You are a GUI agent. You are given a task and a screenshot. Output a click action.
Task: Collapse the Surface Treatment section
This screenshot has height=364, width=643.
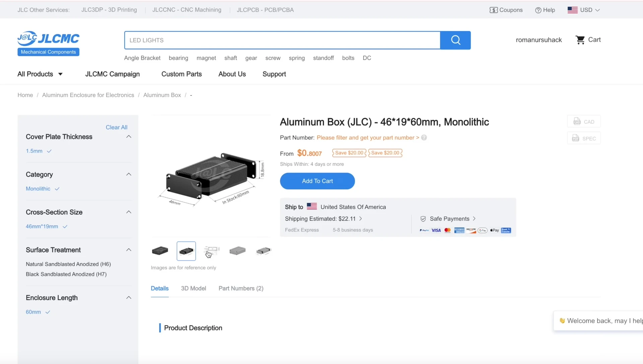(129, 250)
